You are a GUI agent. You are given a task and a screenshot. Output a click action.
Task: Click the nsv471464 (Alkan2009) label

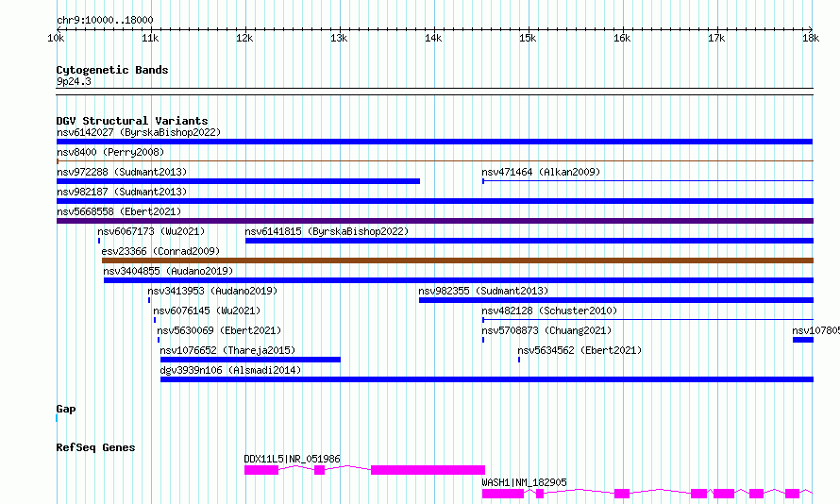[x=541, y=172]
